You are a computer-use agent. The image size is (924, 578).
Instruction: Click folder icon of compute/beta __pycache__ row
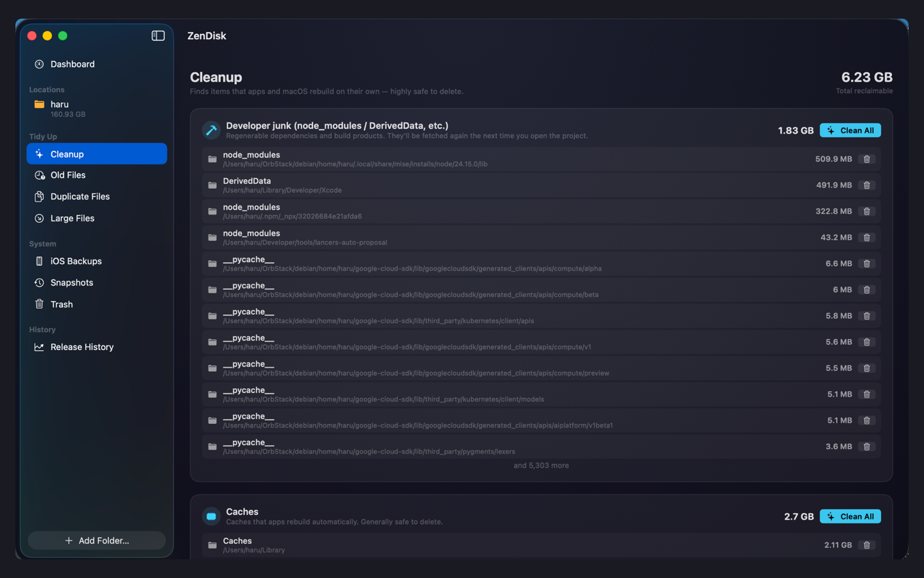pos(212,290)
